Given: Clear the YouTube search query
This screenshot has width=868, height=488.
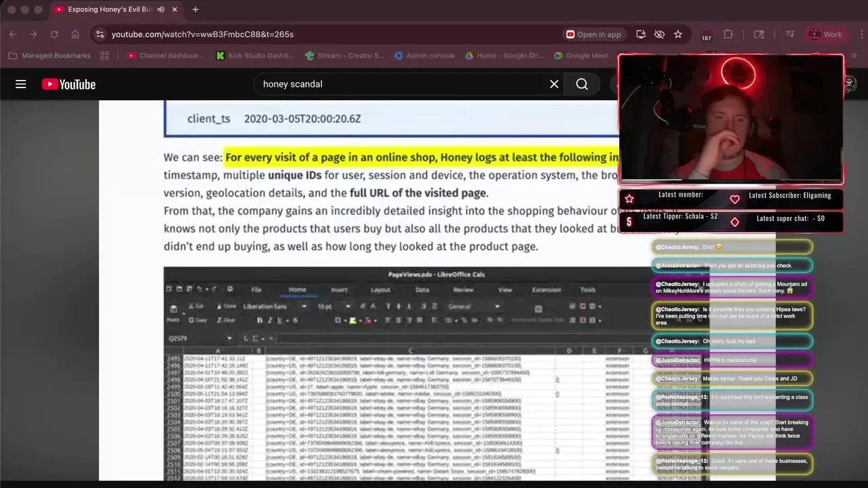Looking at the screenshot, I should 554,84.
